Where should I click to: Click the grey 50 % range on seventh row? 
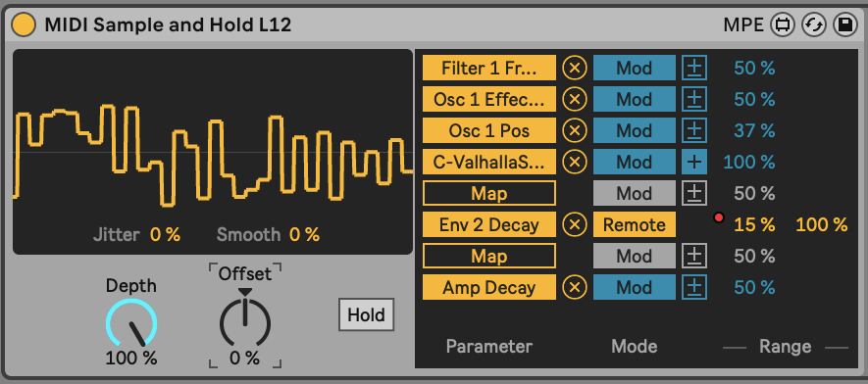[754, 257]
